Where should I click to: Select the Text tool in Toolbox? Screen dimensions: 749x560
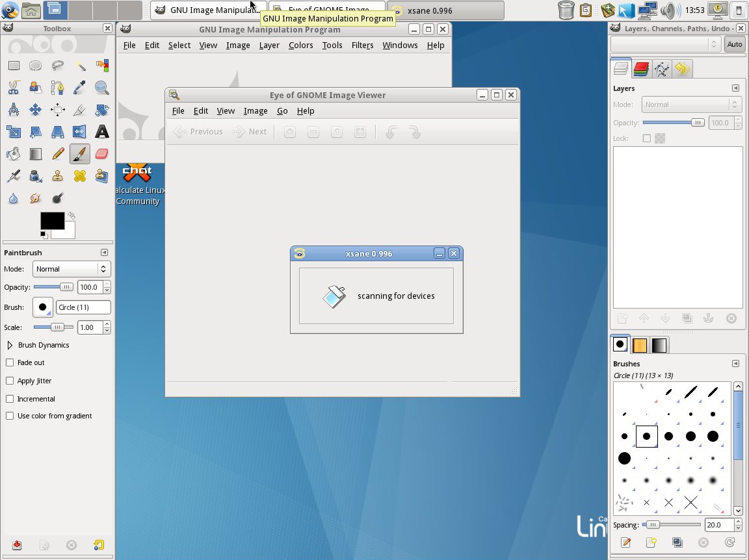click(101, 132)
